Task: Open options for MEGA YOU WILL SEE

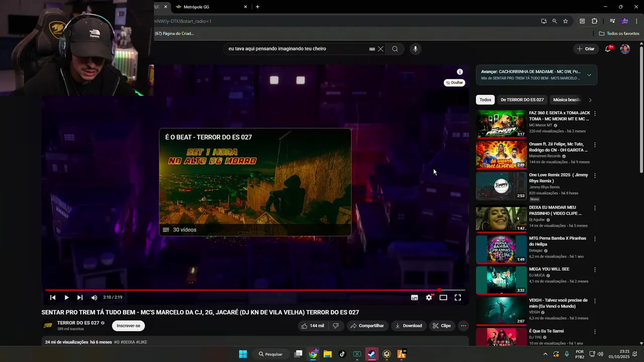Action: (595, 270)
